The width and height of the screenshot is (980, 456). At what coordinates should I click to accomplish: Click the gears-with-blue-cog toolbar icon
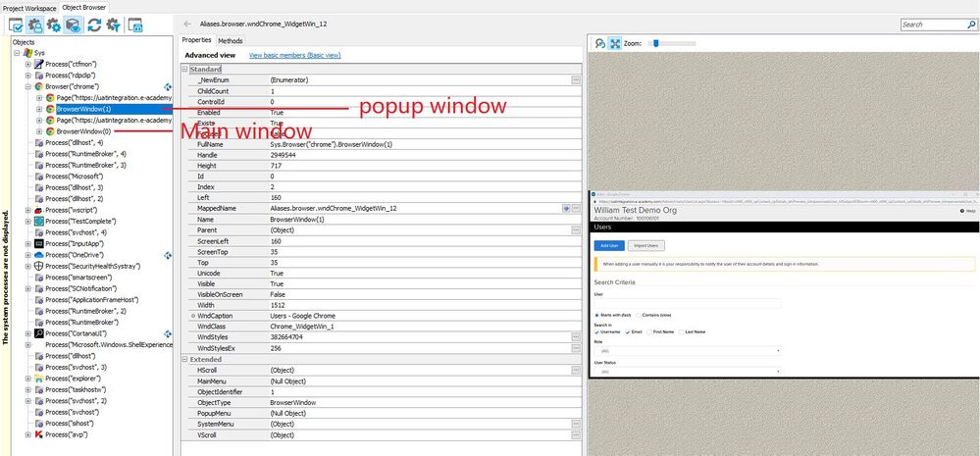[54, 25]
